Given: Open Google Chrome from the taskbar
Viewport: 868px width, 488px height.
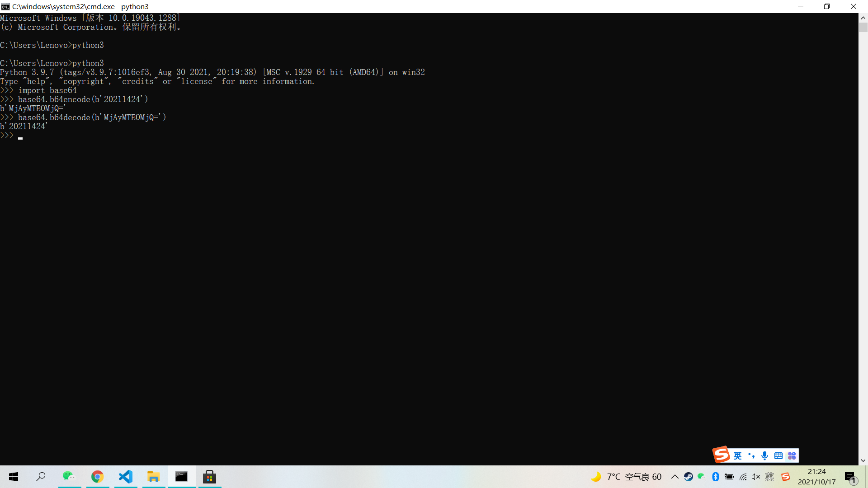Looking at the screenshot, I should (x=97, y=477).
